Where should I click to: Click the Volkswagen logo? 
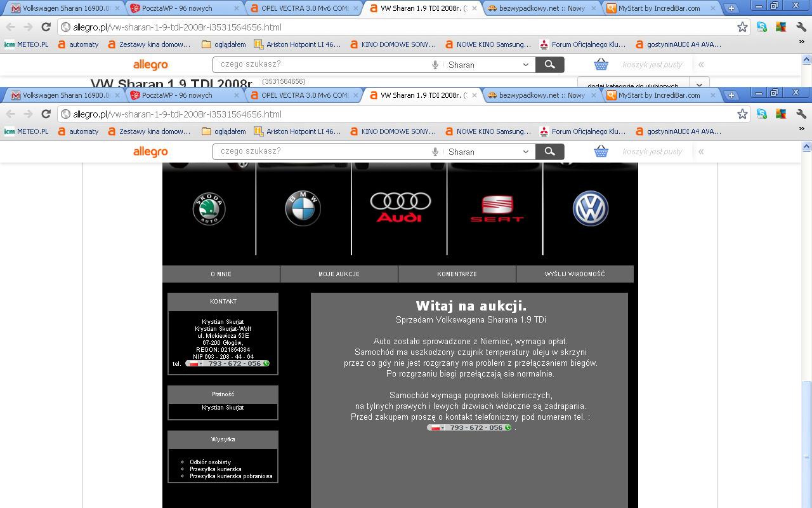click(x=591, y=209)
